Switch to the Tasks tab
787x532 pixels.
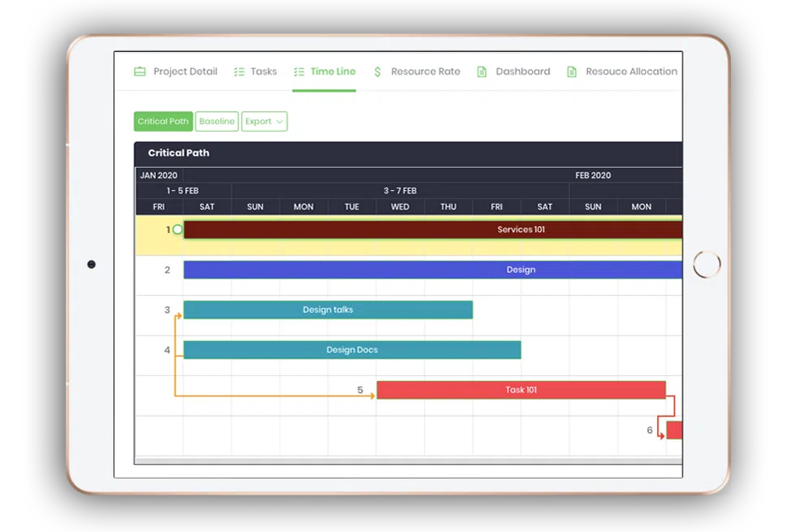pyautogui.click(x=263, y=71)
